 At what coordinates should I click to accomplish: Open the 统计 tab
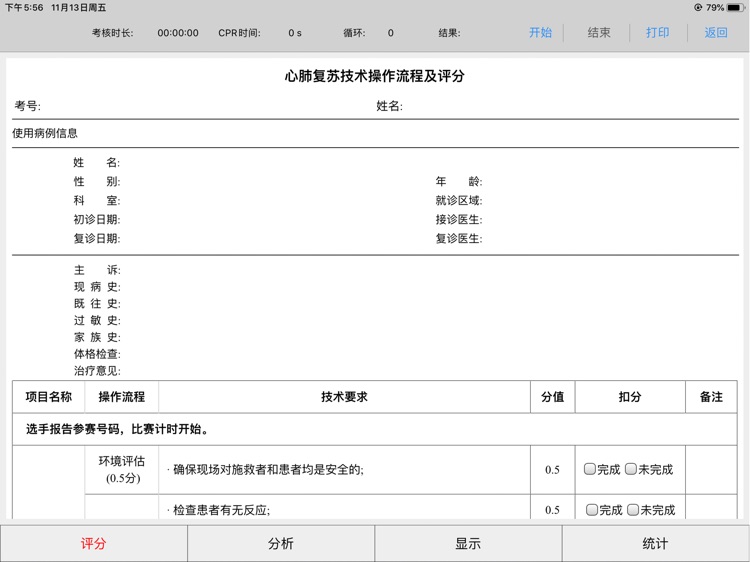click(656, 543)
